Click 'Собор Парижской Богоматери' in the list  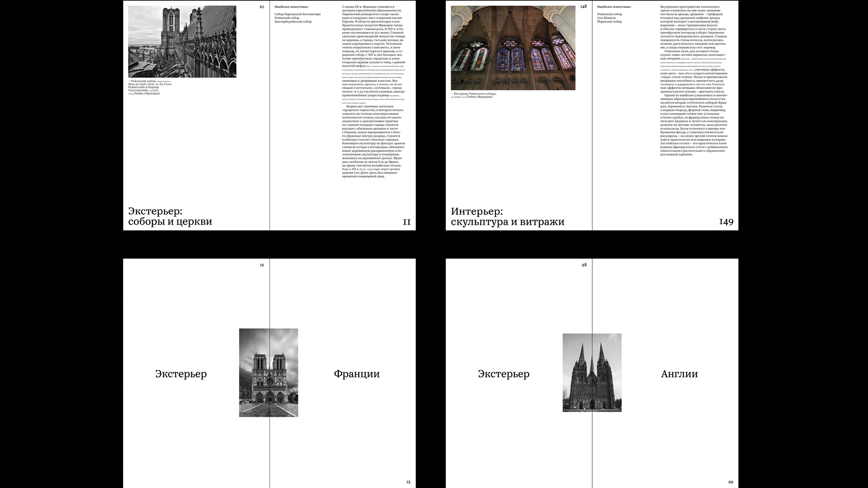[x=297, y=14]
